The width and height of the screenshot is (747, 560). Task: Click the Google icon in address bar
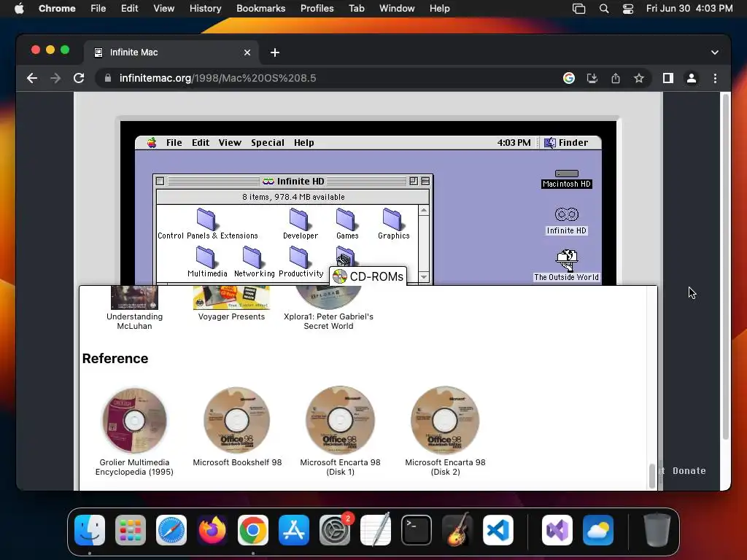[569, 78]
